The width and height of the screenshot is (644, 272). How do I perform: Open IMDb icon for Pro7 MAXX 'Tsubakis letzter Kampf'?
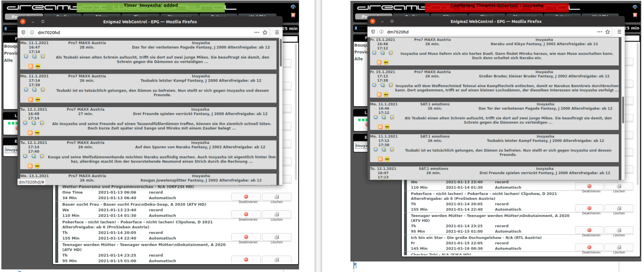38,99
